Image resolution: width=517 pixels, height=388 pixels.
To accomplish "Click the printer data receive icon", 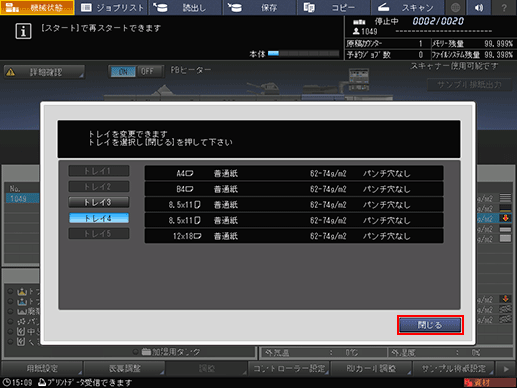I will pos(42,383).
